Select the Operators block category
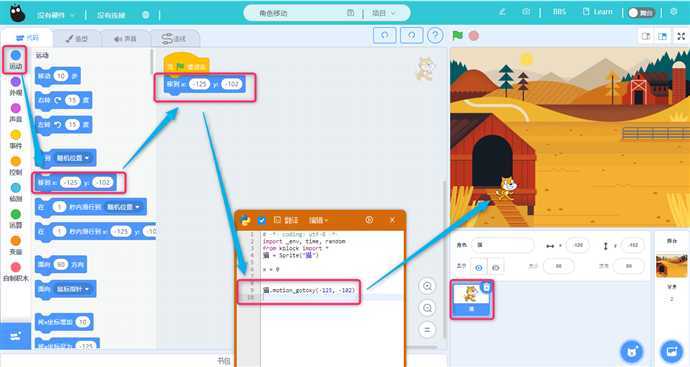This screenshot has height=367, width=690. point(15,219)
